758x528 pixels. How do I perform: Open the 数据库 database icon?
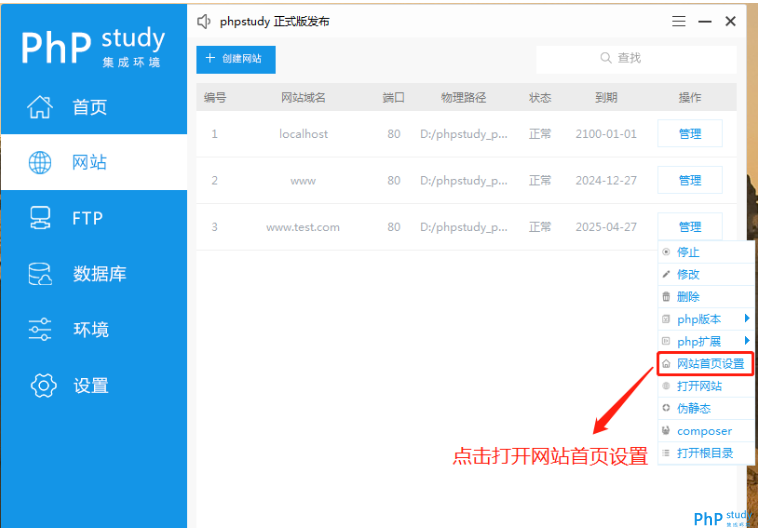[40, 274]
